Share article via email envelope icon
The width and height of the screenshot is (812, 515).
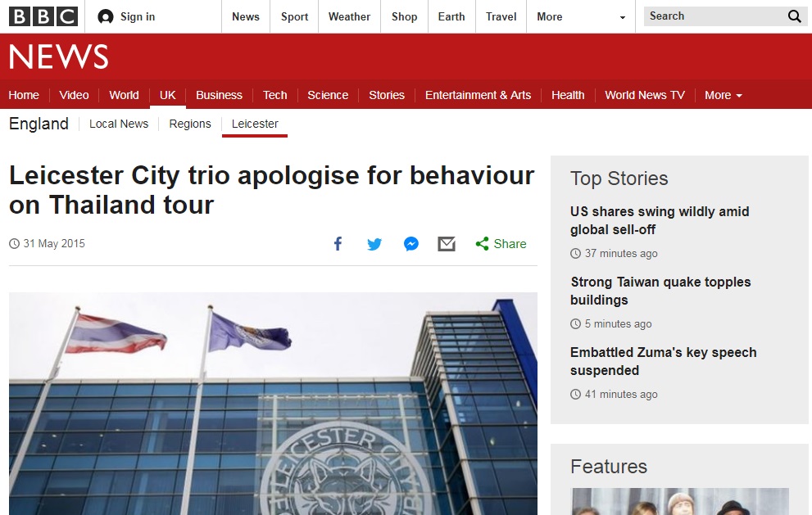(x=447, y=244)
